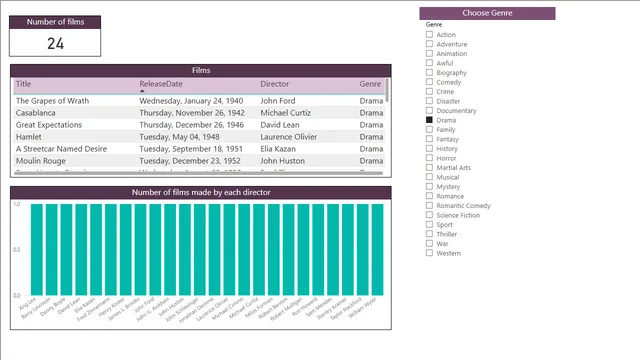Click the Films table horizontal scrollbar
Image resolution: width=640 pixels, height=360 pixels.
coord(198,173)
